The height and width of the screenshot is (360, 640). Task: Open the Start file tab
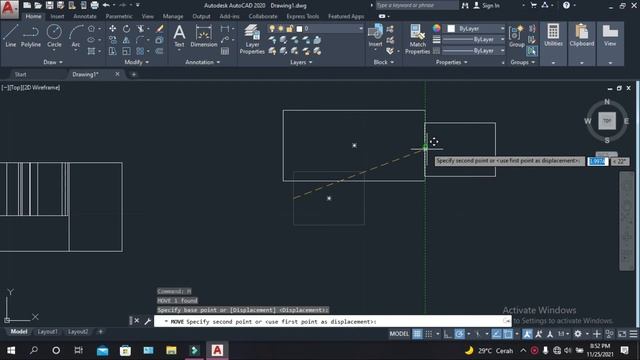point(20,74)
